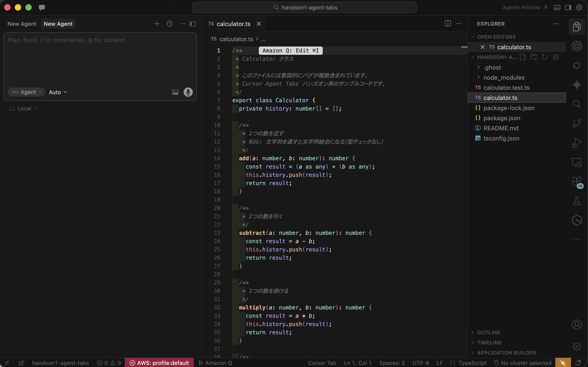This screenshot has height=367, width=588.
Task: Open Extensions icon with 18 badge
Action: coord(576,182)
